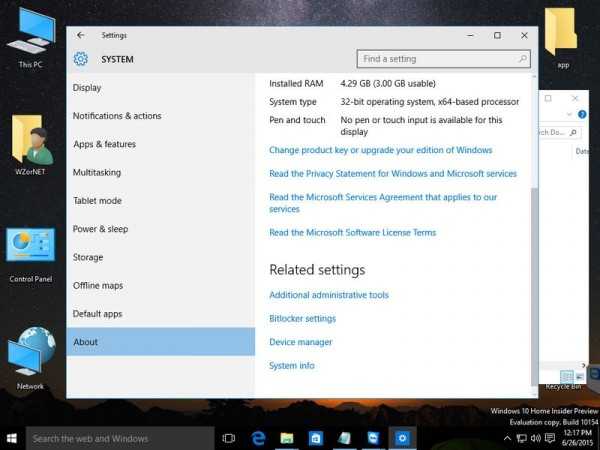Click Change product key or upgrade link
600x450 pixels.
pyautogui.click(x=380, y=150)
